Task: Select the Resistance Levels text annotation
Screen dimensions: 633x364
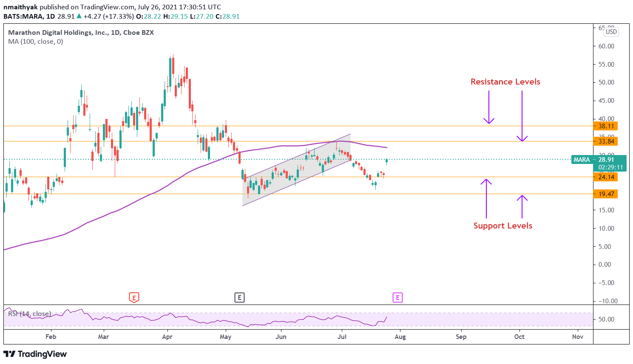Action: (505, 82)
